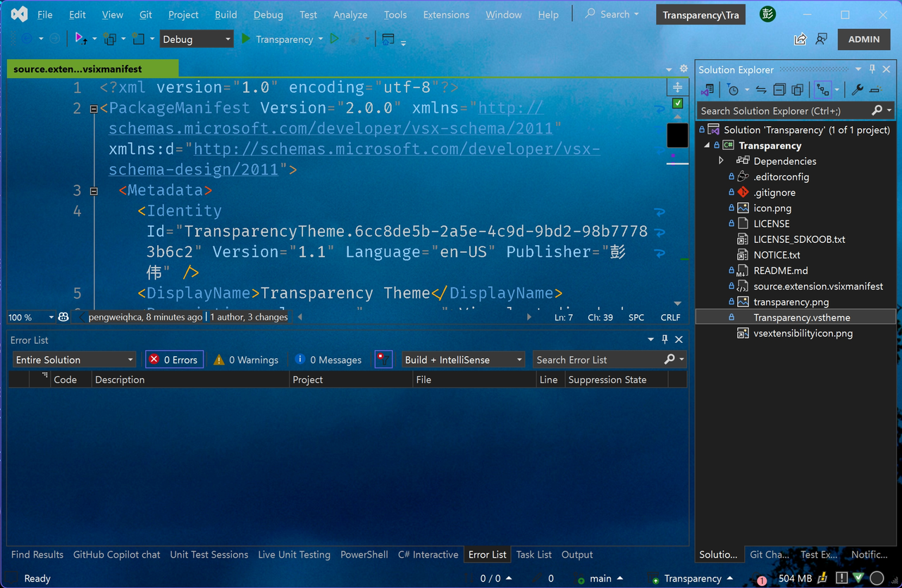Click the Pending Changes Filter clock icon

pos(733,89)
